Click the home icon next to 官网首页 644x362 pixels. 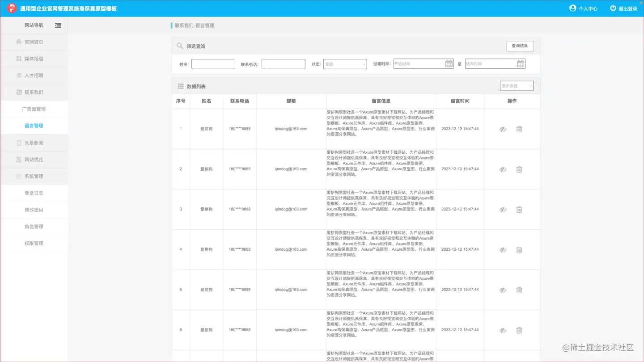tap(19, 42)
